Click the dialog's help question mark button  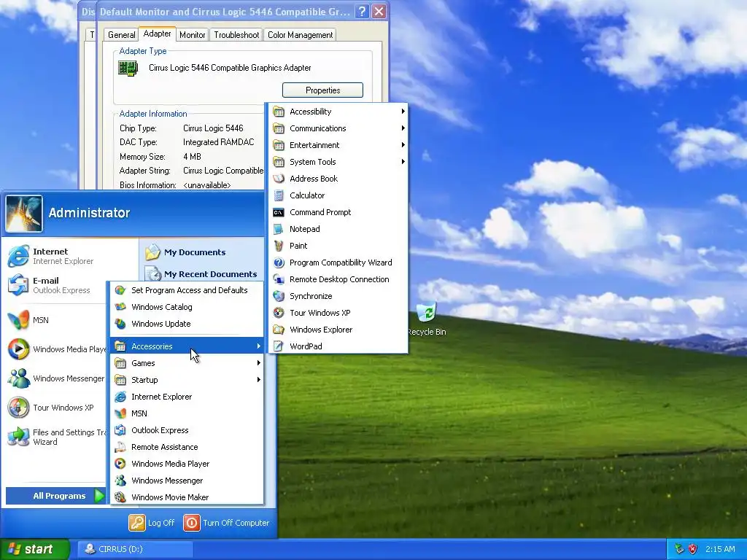click(x=362, y=12)
